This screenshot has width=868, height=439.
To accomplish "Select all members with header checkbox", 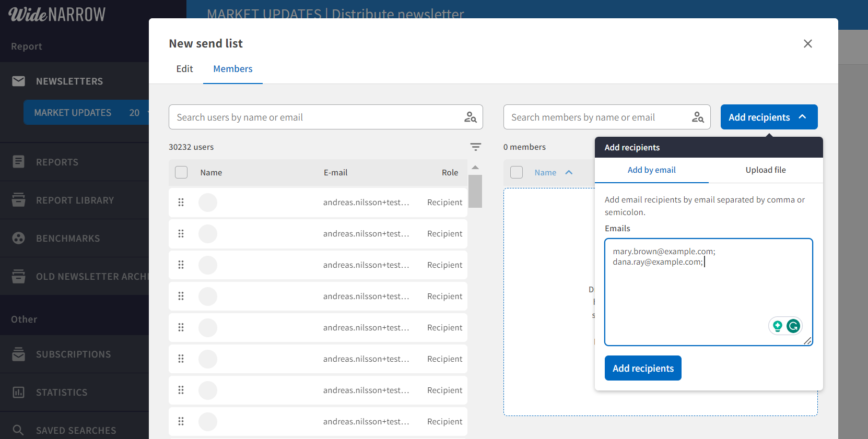I will tap(517, 172).
